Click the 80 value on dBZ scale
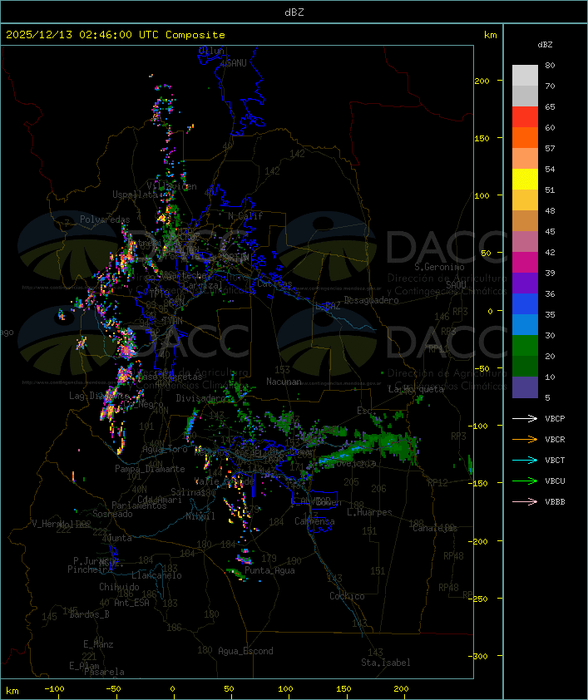588x700 pixels. point(550,65)
